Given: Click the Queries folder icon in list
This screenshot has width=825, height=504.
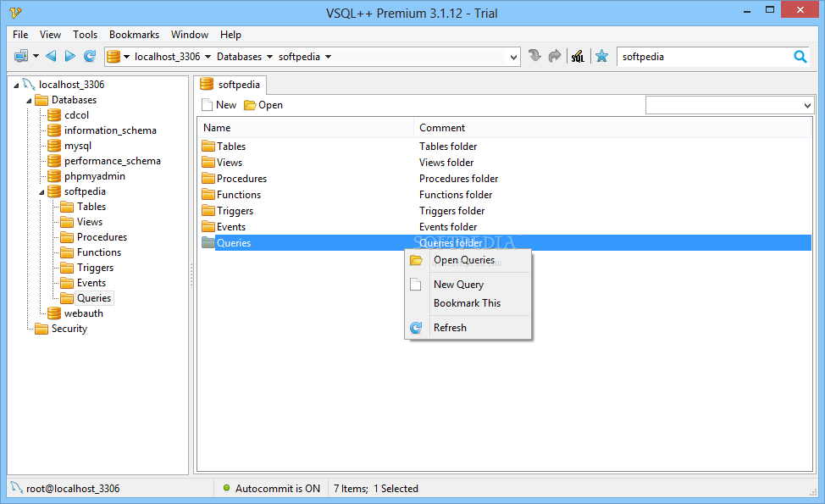Looking at the screenshot, I should coord(208,242).
